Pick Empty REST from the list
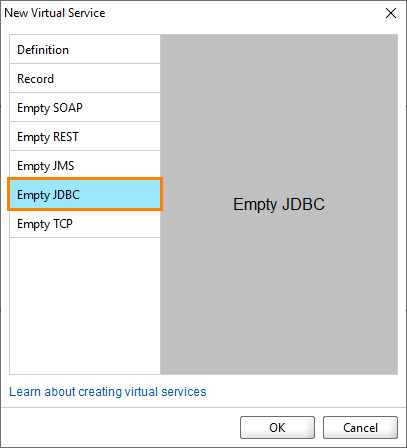The image size is (407, 448). click(85, 136)
